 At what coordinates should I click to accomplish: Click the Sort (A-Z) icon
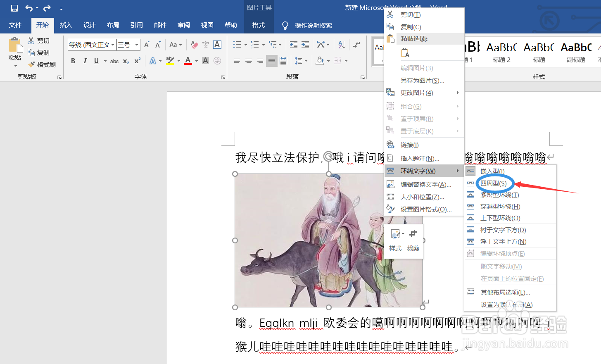[342, 45]
